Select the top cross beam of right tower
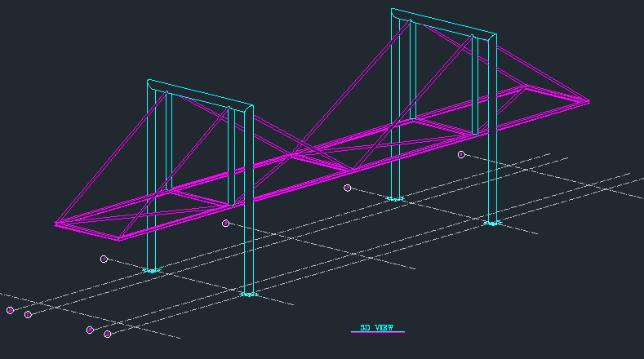This screenshot has height=359, width=644. click(443, 24)
